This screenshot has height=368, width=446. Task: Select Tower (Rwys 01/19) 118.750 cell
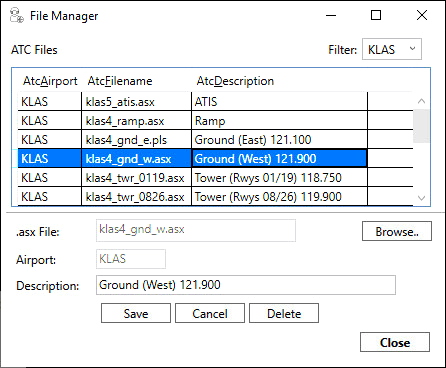click(279, 177)
